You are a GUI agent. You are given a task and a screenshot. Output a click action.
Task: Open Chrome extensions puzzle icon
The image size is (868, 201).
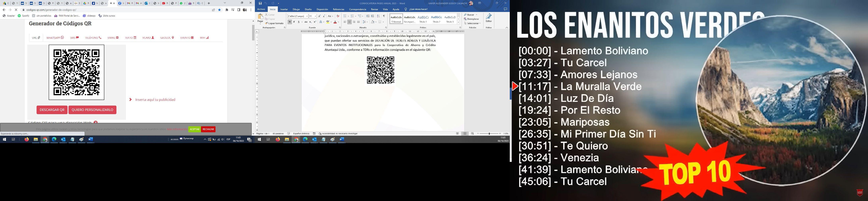[x=227, y=10]
